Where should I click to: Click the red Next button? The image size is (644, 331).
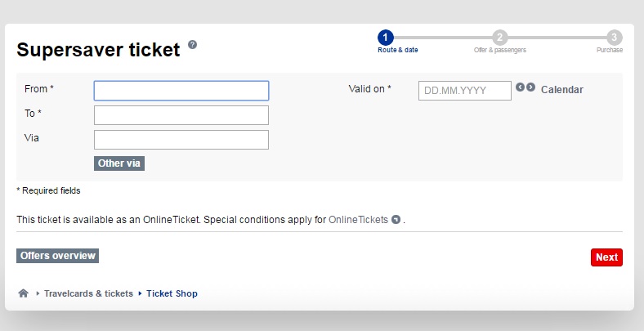point(606,257)
